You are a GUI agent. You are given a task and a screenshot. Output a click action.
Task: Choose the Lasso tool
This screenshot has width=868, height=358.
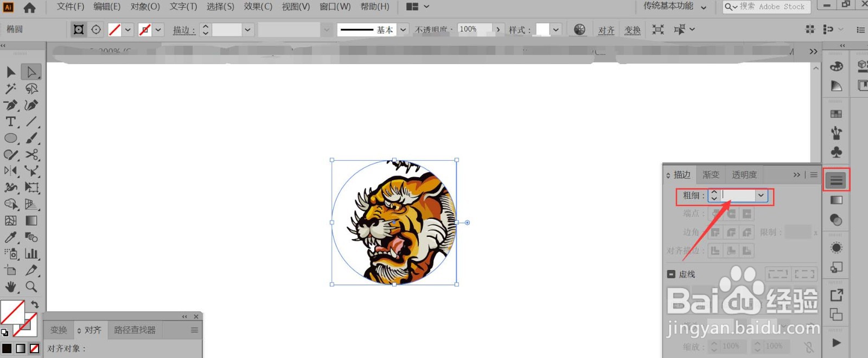31,89
